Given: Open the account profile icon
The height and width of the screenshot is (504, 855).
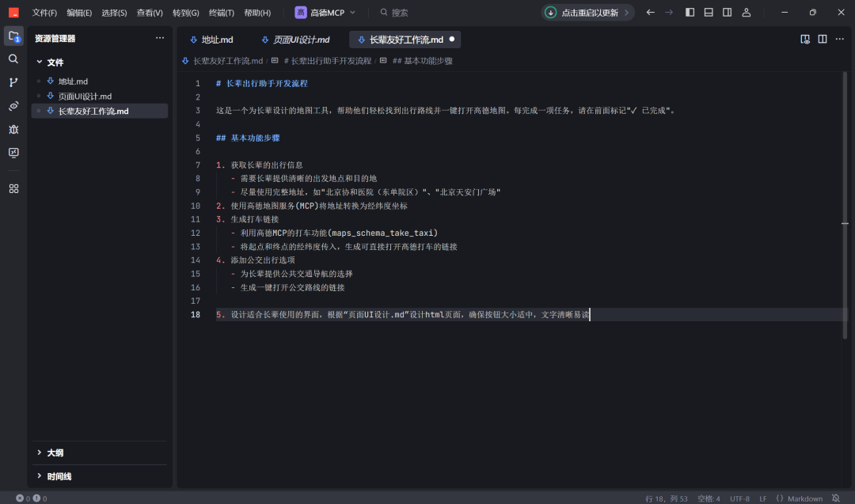Looking at the screenshot, I should (747, 12).
